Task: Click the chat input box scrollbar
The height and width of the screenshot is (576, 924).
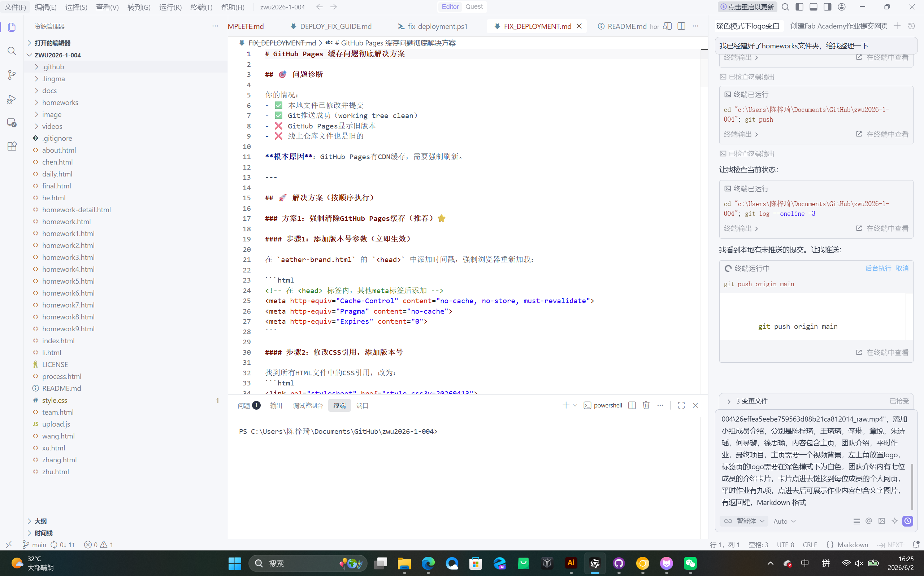Action: [912, 486]
